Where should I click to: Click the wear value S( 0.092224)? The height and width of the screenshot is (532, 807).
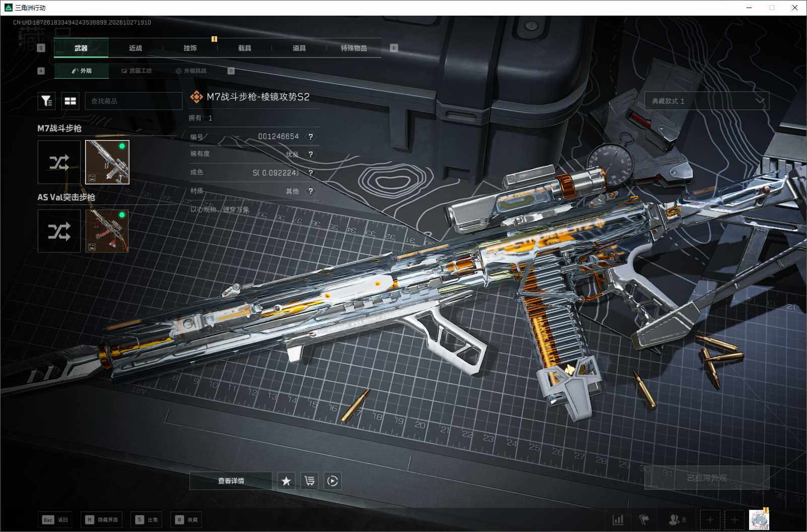276,173
